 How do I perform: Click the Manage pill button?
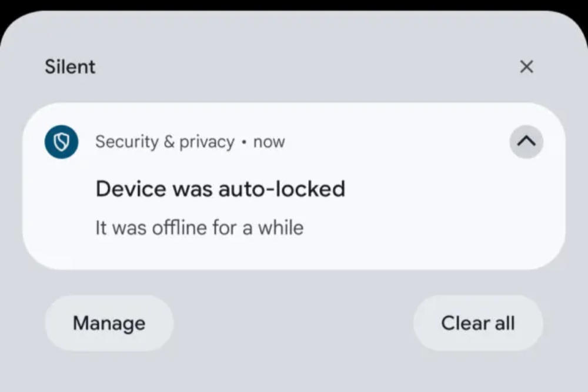pyautogui.click(x=109, y=323)
